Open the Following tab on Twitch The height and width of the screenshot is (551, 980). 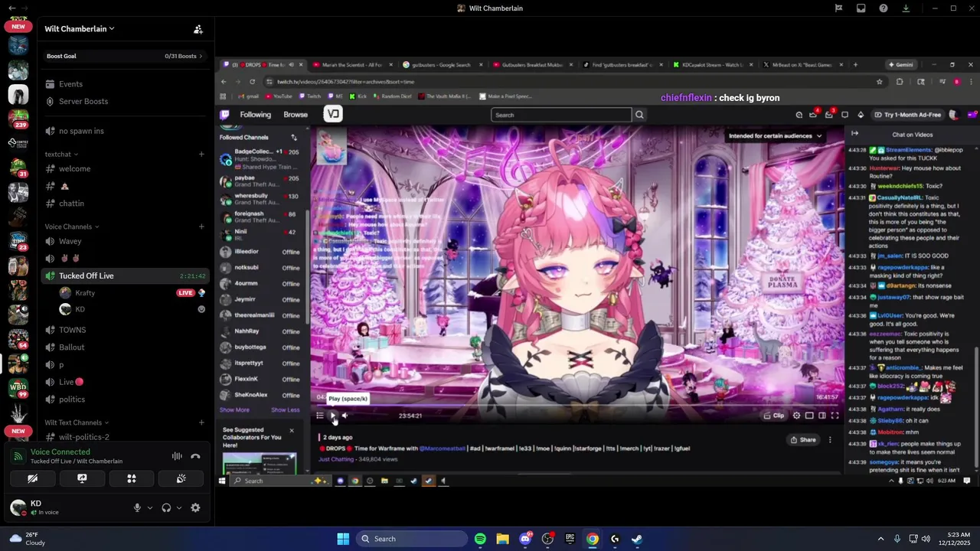pos(255,115)
